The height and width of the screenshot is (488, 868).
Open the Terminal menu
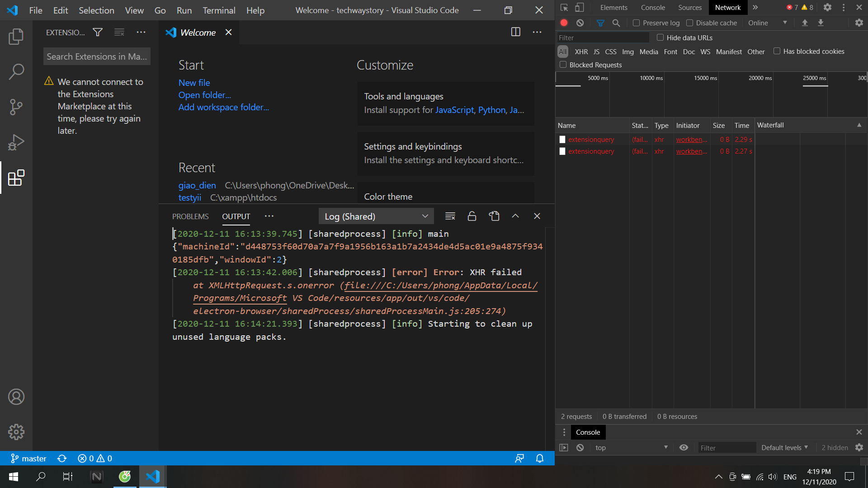[x=219, y=10]
